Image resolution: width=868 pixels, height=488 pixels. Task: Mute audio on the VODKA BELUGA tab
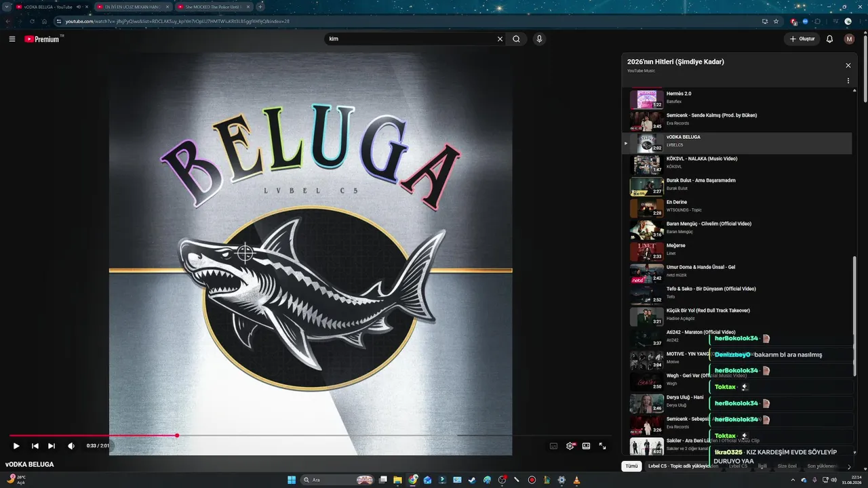(79, 7)
